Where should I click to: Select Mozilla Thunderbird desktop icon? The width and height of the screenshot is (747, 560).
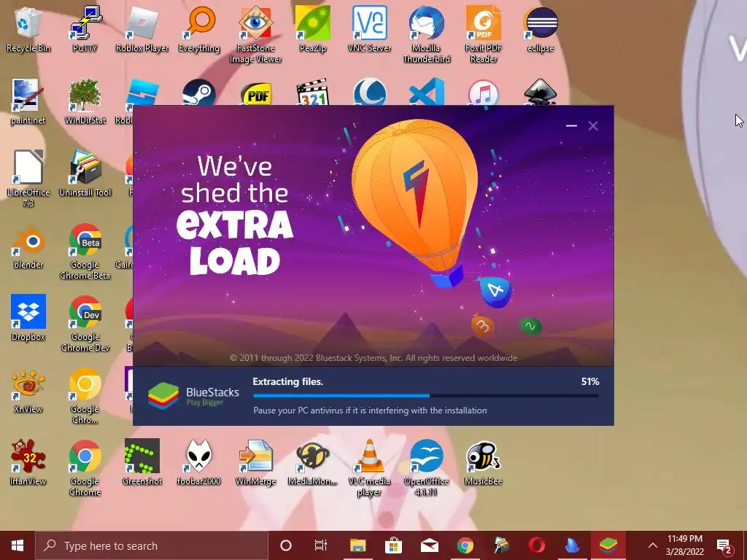(426, 34)
